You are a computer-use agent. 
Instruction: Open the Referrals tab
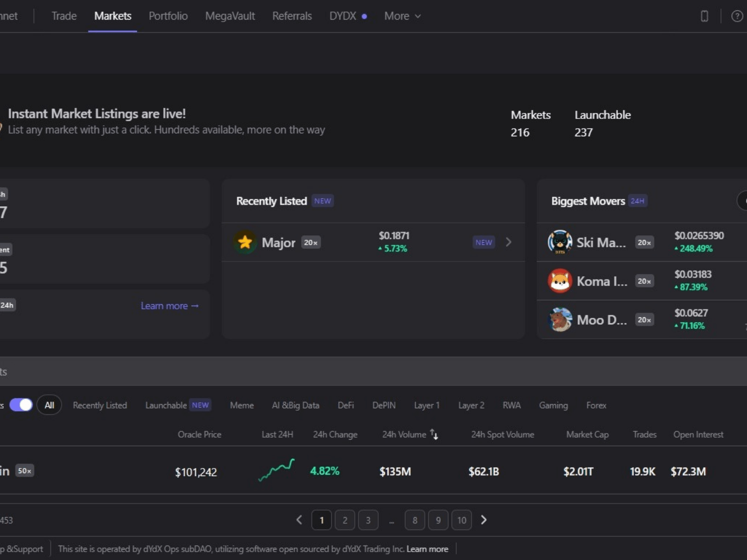(x=292, y=16)
